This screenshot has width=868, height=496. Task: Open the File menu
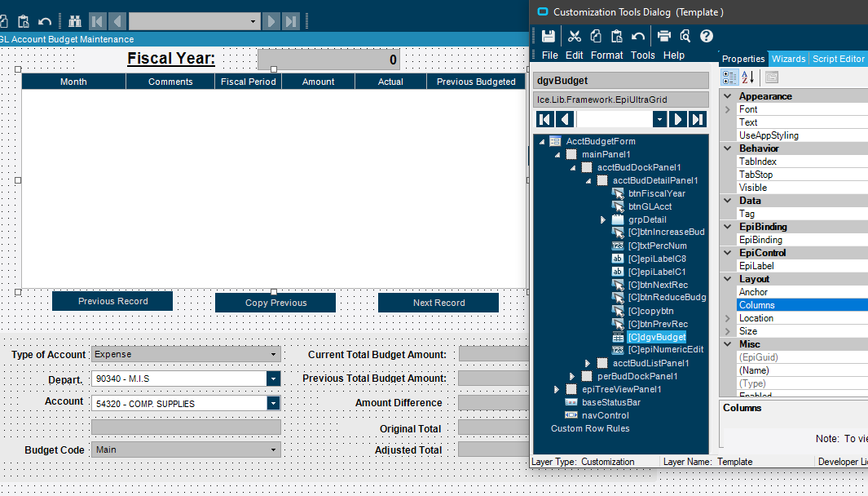[549, 55]
